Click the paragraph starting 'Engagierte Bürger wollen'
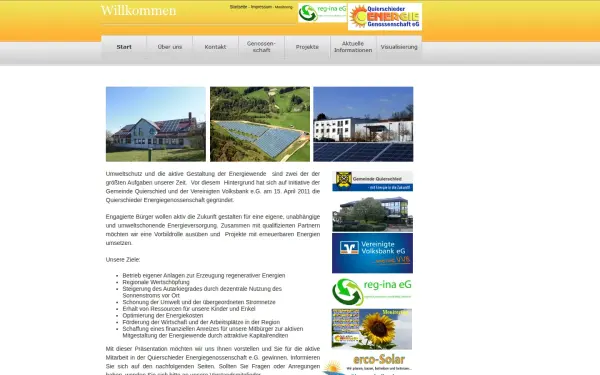The height and width of the screenshot is (375, 600). (x=213, y=230)
